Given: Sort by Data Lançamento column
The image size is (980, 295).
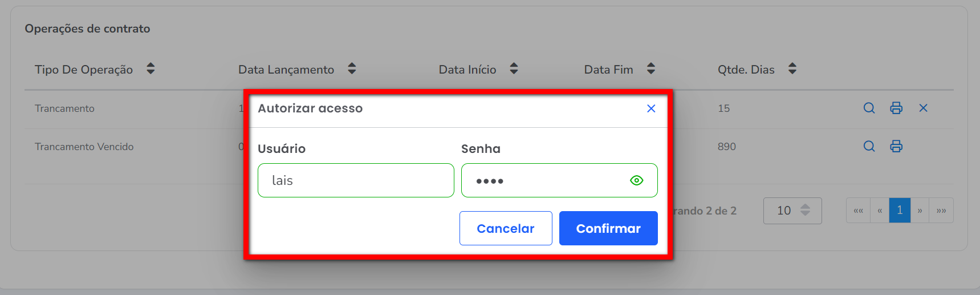Looking at the screenshot, I should click(352, 69).
